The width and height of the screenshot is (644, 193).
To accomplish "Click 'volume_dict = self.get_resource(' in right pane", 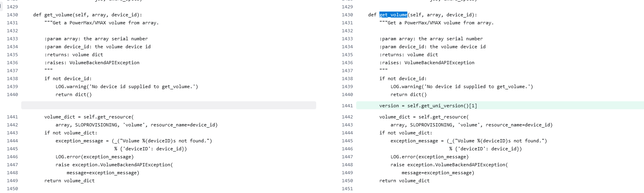I will point(424,117).
